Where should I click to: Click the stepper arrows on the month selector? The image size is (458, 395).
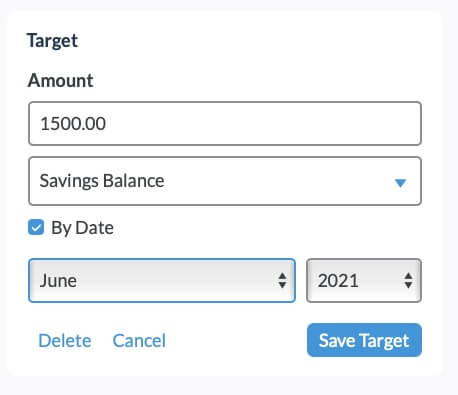[x=282, y=280]
